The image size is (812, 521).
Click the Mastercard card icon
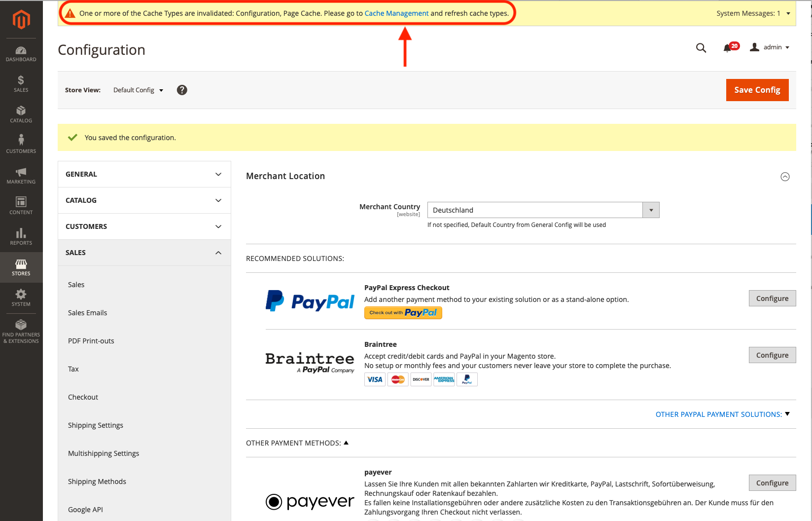398,379
